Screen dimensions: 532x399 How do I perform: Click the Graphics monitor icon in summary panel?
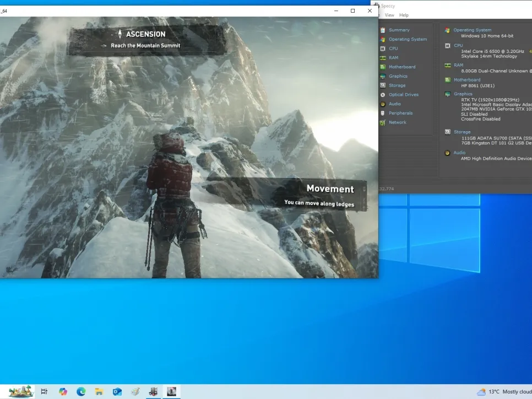(448, 94)
